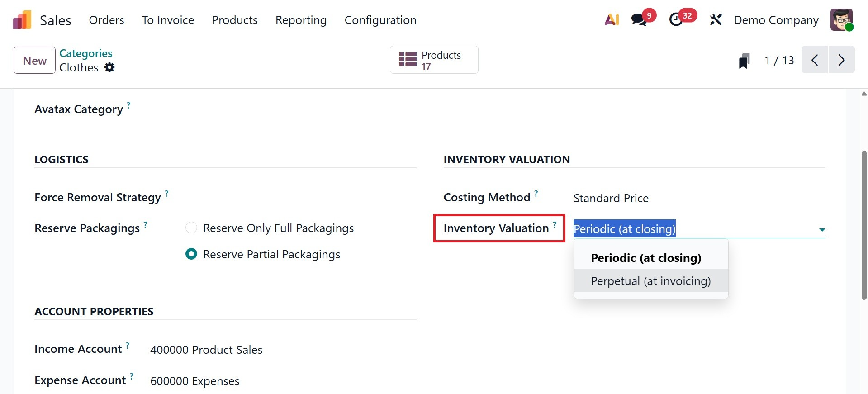This screenshot has height=394, width=868.
Task: Click the bookmark icon near pager
Action: pos(744,61)
